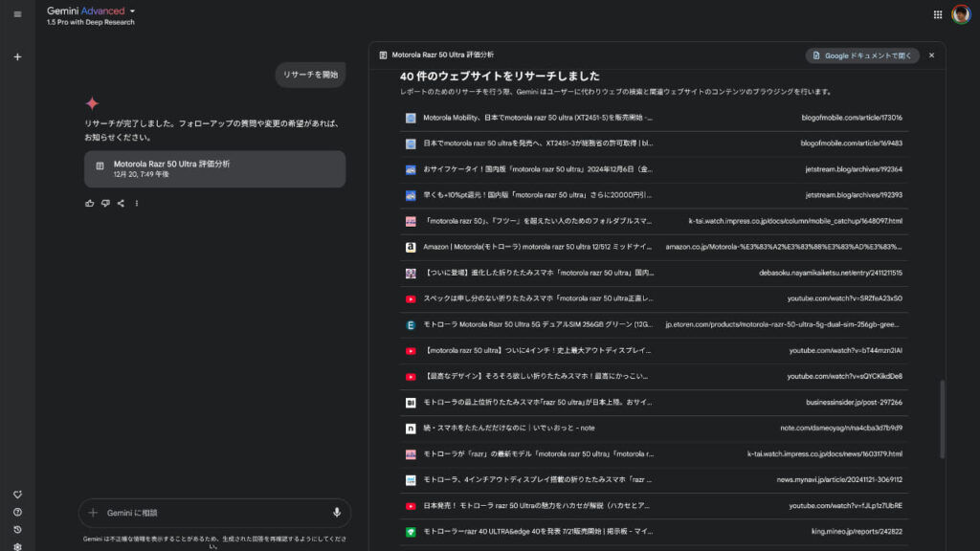Open the youtube.com/watch?v=fJLp1z7UbRE source
The image size is (980, 551).
[x=654, y=506]
